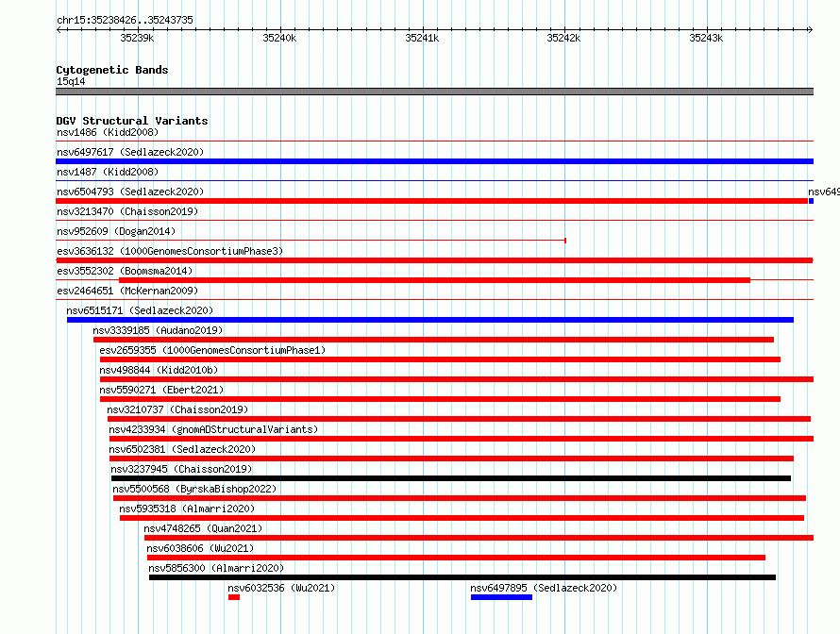Open the nsv1486 (Kidd2008) label
840x634 pixels.
[x=108, y=132]
